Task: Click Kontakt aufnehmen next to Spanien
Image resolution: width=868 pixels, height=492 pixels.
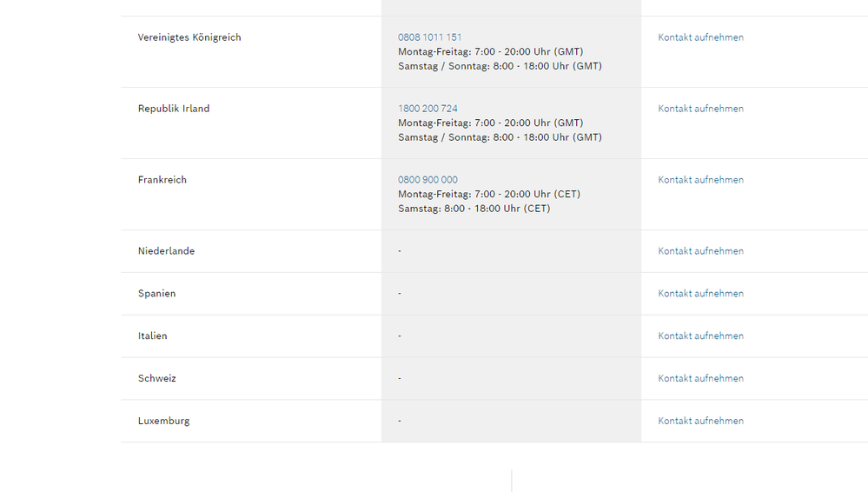Action: [x=700, y=294]
